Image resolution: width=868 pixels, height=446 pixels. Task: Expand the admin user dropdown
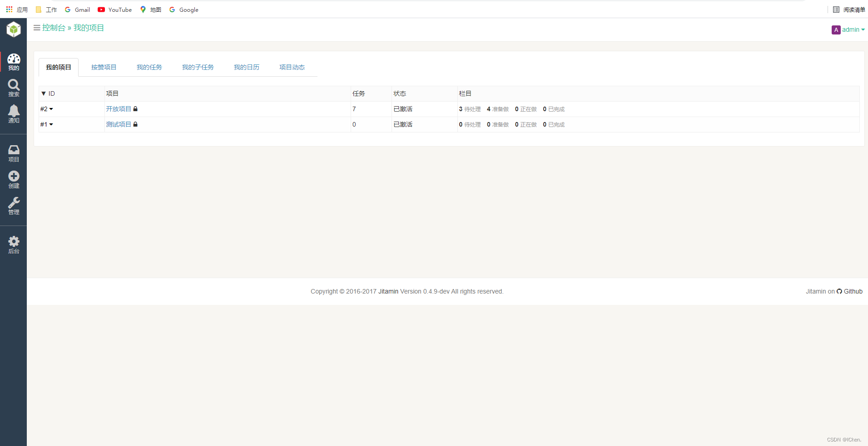coord(853,29)
